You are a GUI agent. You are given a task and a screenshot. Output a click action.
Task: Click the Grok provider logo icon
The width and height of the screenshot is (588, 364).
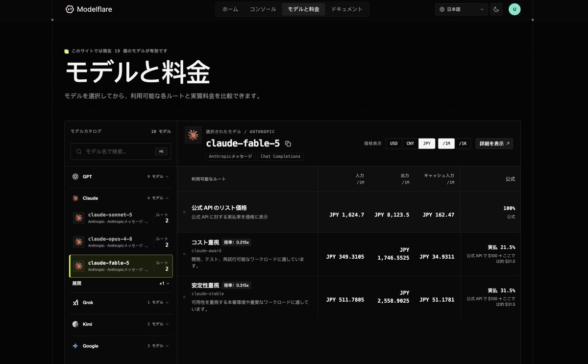coord(75,302)
